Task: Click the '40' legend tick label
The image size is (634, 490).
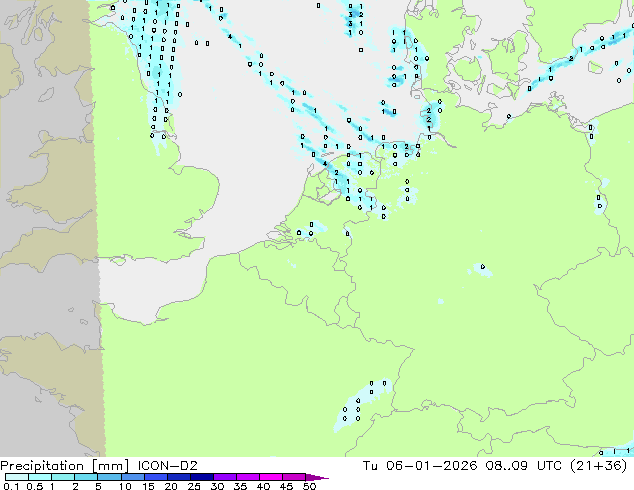Action: coord(263,486)
